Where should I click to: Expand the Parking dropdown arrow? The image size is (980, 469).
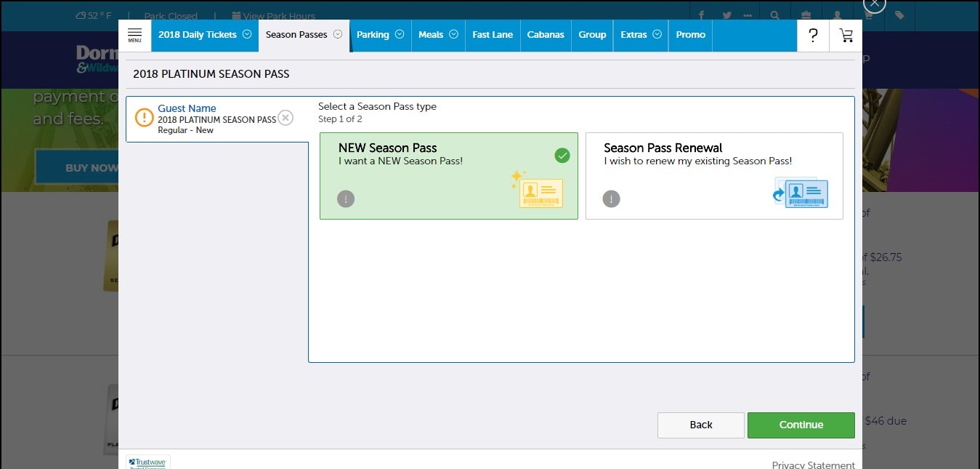click(x=400, y=34)
